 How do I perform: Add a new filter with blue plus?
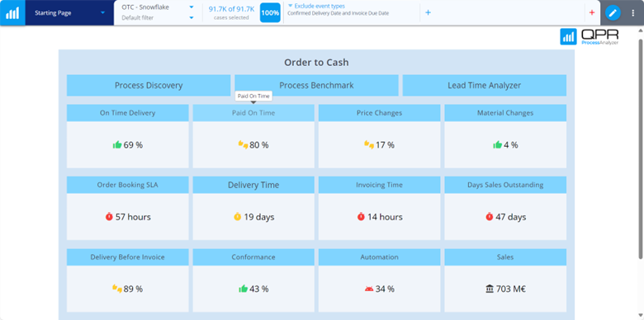(x=428, y=12)
